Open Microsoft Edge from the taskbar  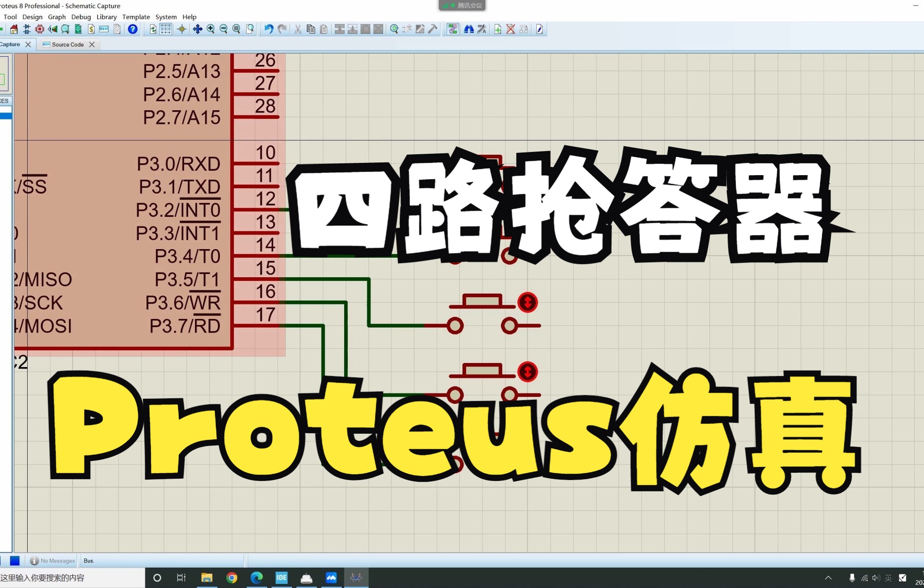(x=257, y=578)
